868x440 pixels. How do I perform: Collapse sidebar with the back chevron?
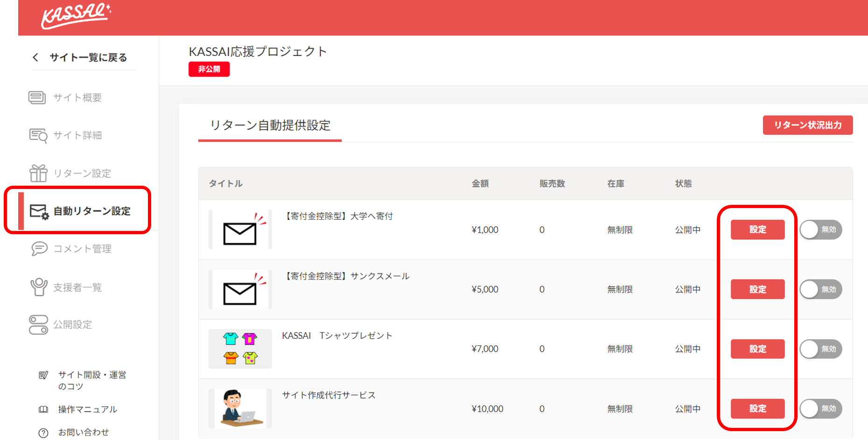point(35,57)
